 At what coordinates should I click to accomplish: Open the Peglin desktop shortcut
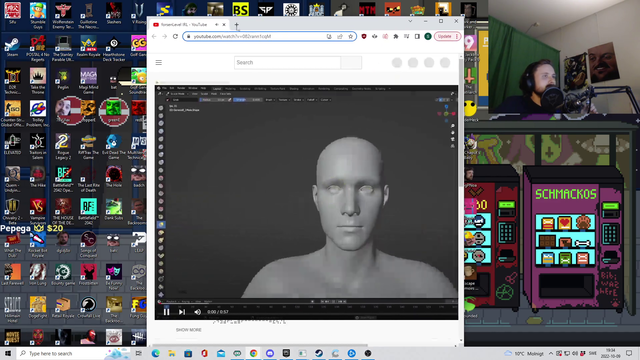pyautogui.click(x=63, y=80)
